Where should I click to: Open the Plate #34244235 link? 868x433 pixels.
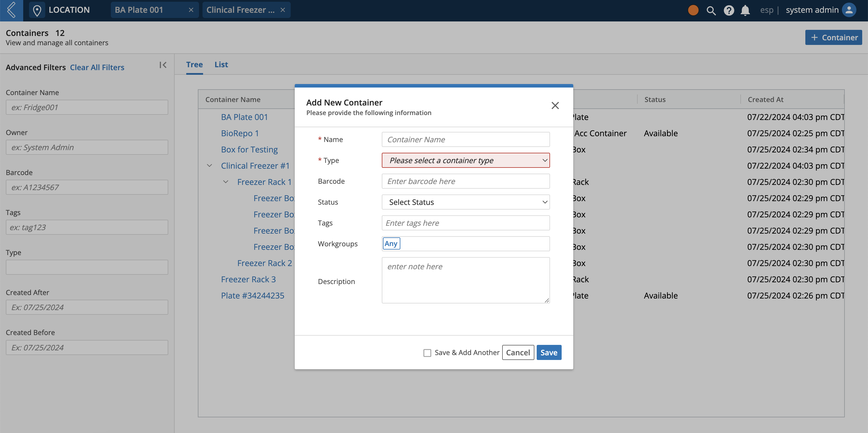tap(253, 295)
